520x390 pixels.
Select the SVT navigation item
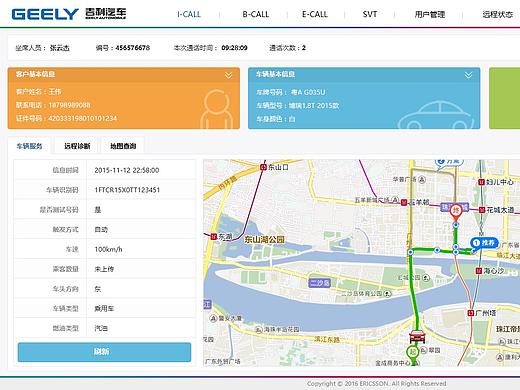(370, 14)
